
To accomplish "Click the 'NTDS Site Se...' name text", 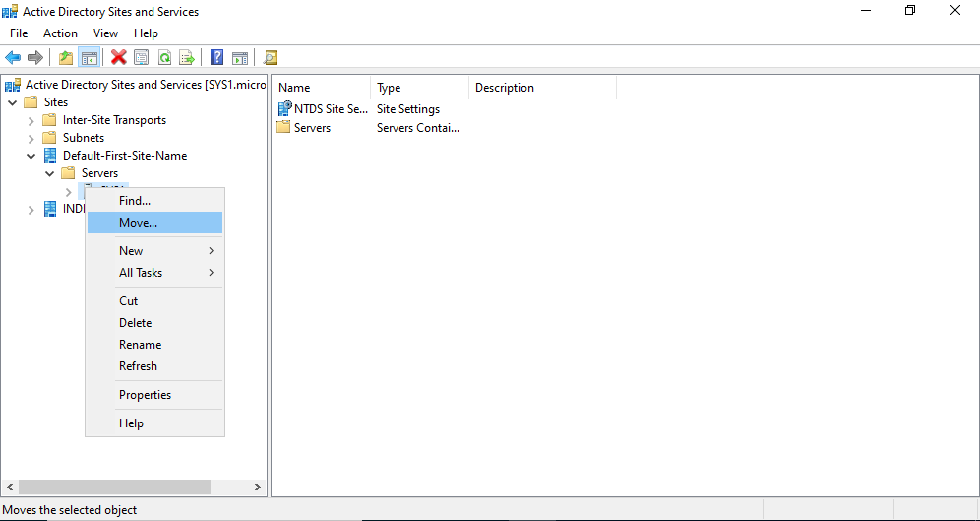I will 332,108.
